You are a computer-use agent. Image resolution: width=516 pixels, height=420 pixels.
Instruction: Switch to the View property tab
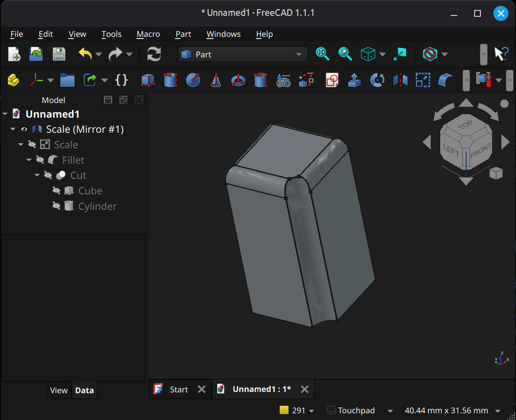[x=59, y=390]
